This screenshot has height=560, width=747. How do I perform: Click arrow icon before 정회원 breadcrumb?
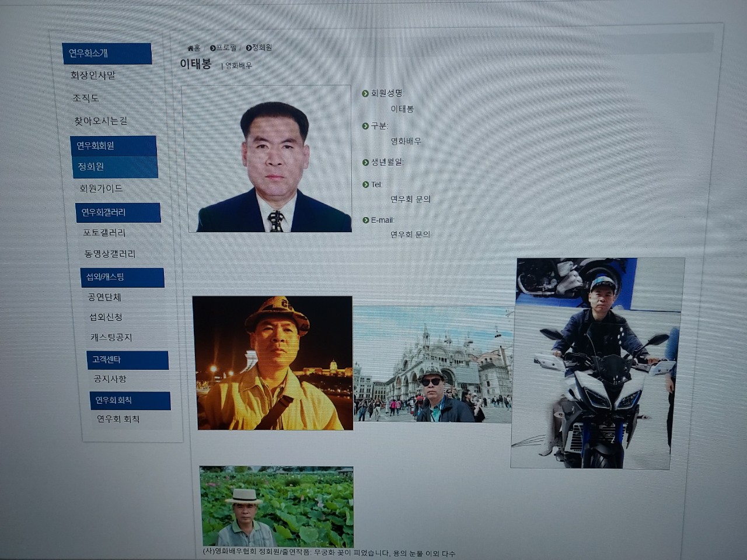tap(249, 48)
